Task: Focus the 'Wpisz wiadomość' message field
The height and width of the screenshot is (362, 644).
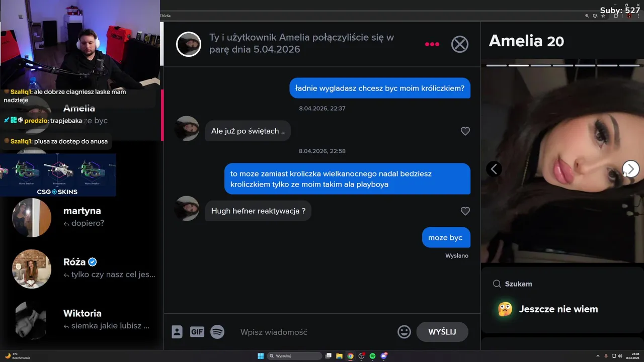Action: click(x=314, y=332)
